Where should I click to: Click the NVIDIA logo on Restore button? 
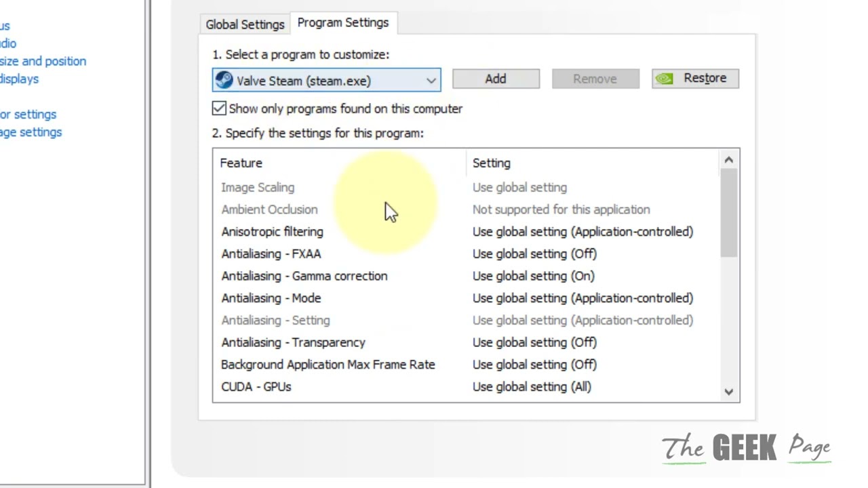pos(665,79)
